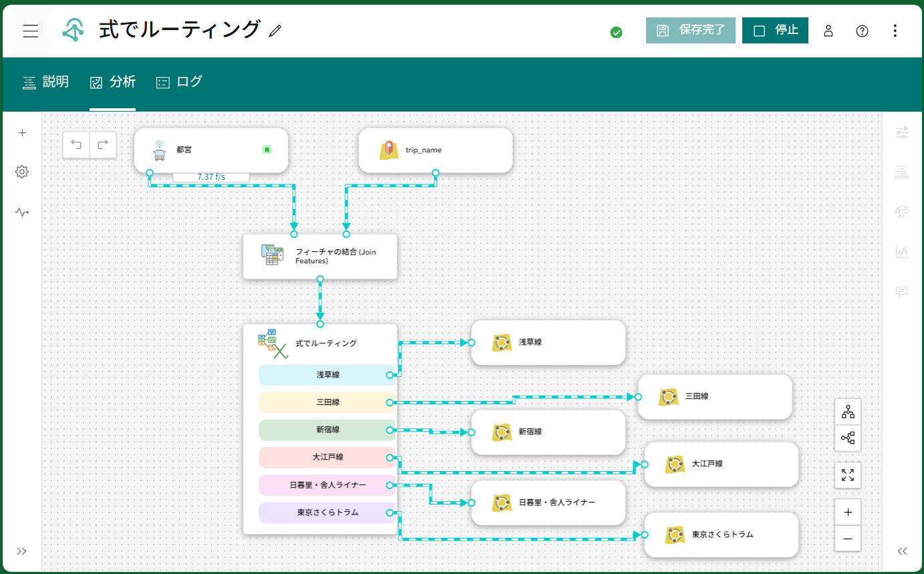Select the フィーチャの結合 (Join Features) node
This screenshot has height=574, width=924.
click(x=320, y=256)
